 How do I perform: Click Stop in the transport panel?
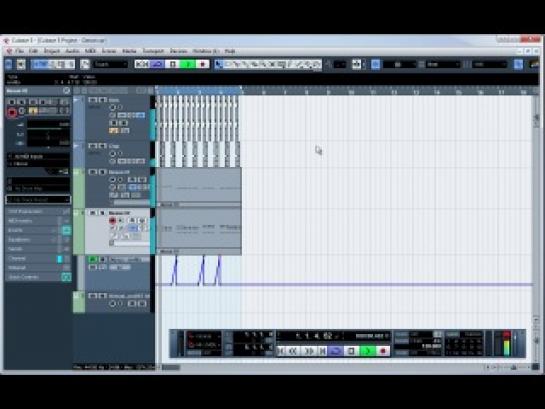point(351,351)
